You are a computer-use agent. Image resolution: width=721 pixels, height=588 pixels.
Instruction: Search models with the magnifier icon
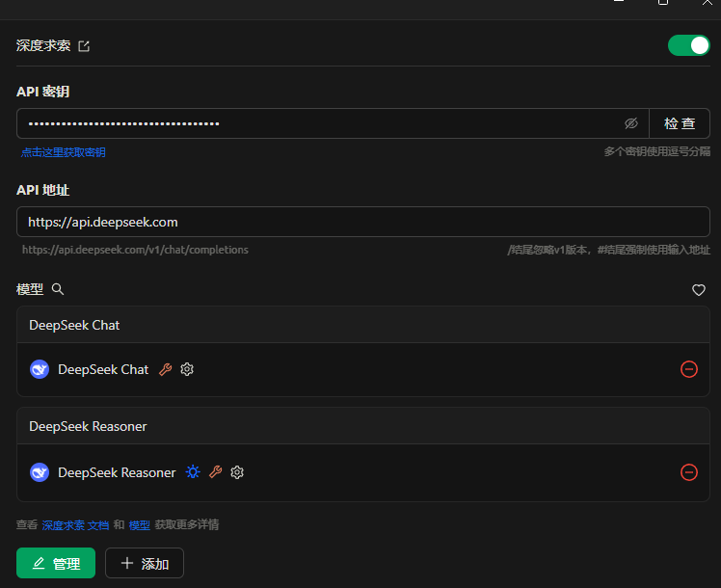(x=58, y=289)
